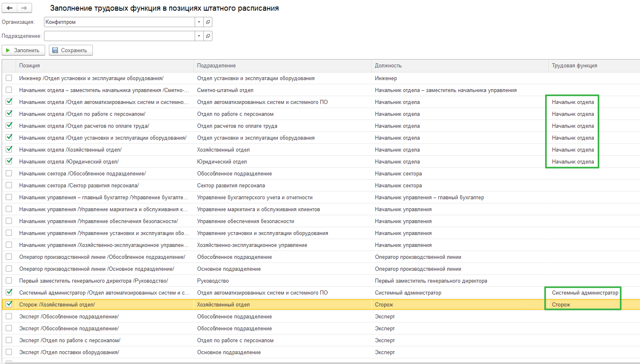The width and height of the screenshot is (640, 364).
Task: Click the Заполнить button
Action: click(23, 50)
